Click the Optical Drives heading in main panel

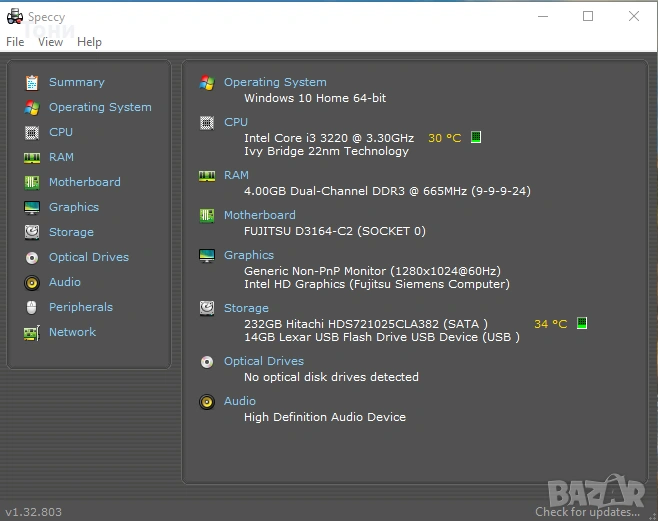(263, 361)
